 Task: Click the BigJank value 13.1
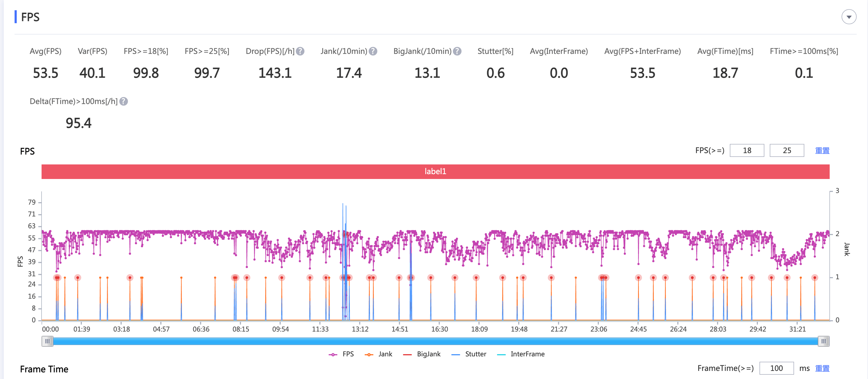(427, 73)
